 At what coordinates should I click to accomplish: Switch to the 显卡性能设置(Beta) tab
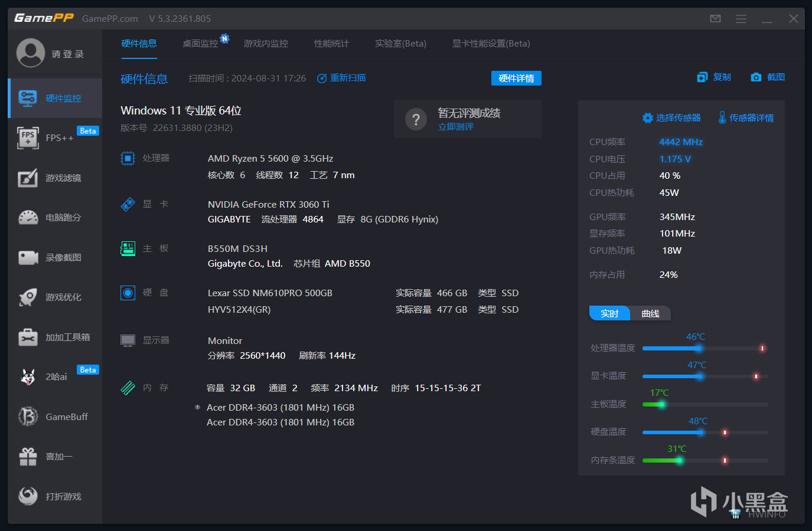click(491, 44)
